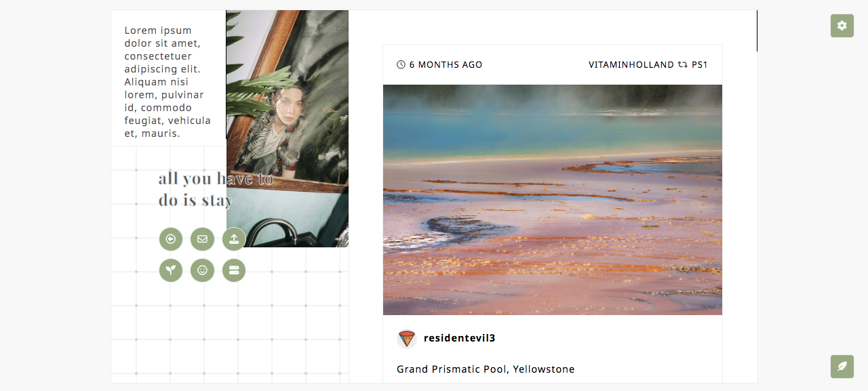
Task: Click the clock icon beside 6 months ago
Action: (401, 65)
